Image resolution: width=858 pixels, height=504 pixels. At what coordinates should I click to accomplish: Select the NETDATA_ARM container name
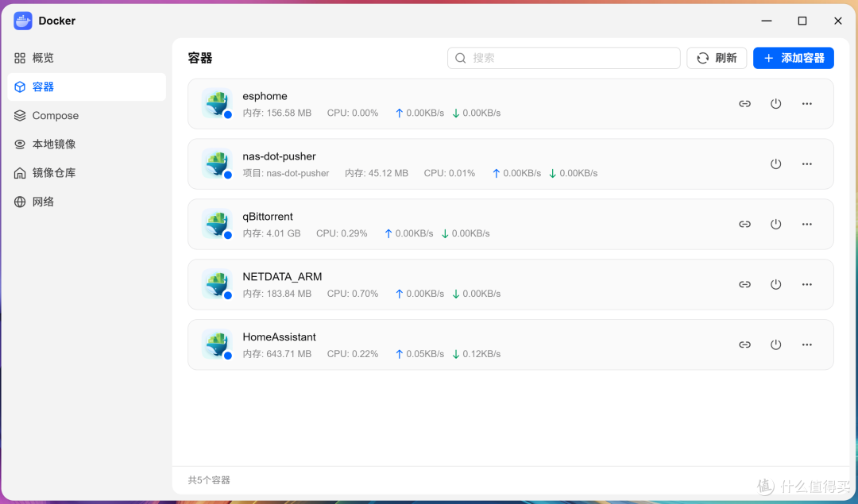click(282, 276)
